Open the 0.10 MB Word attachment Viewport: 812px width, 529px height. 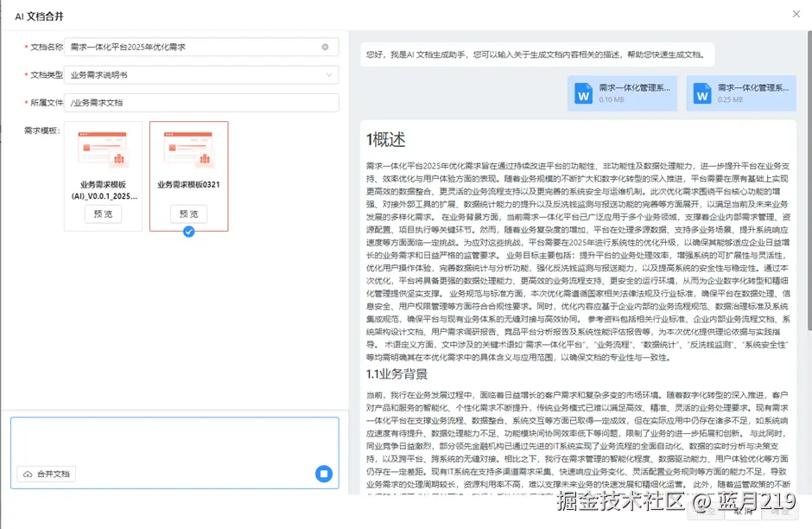pos(623,93)
